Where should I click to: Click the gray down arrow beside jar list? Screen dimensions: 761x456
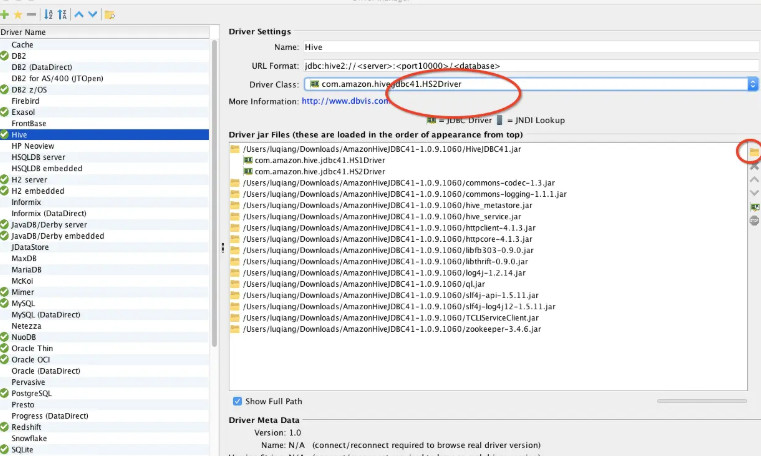754,193
